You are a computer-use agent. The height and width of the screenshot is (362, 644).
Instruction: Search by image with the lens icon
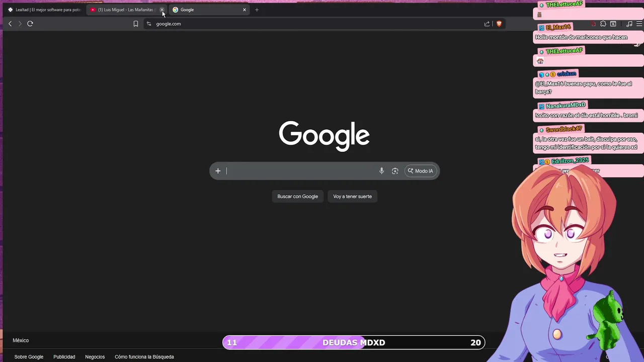pyautogui.click(x=395, y=171)
